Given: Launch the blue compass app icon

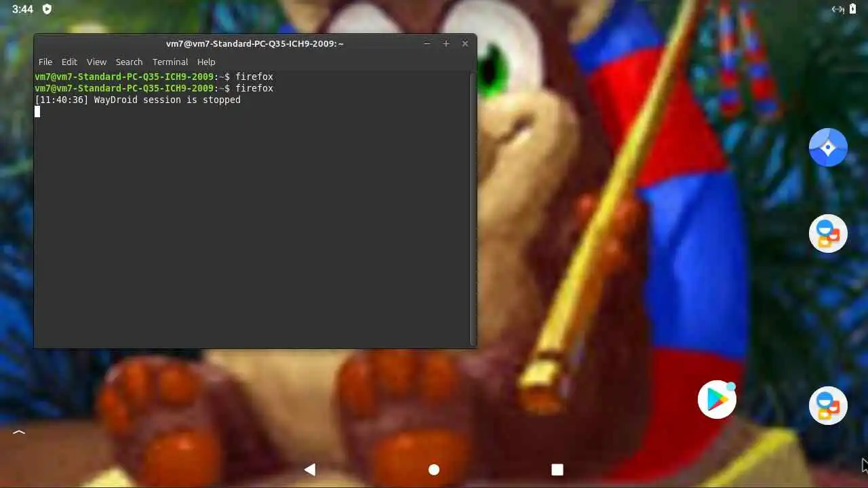Looking at the screenshot, I should 828,147.
